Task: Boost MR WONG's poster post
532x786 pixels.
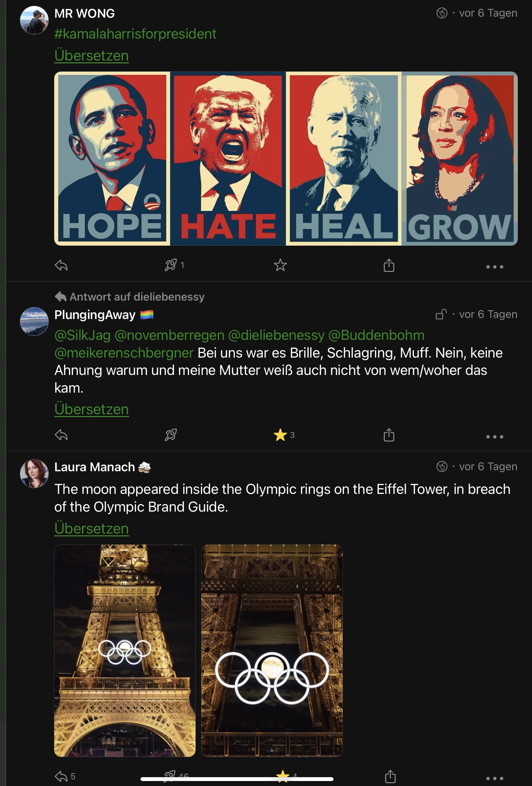Action: pos(171,265)
